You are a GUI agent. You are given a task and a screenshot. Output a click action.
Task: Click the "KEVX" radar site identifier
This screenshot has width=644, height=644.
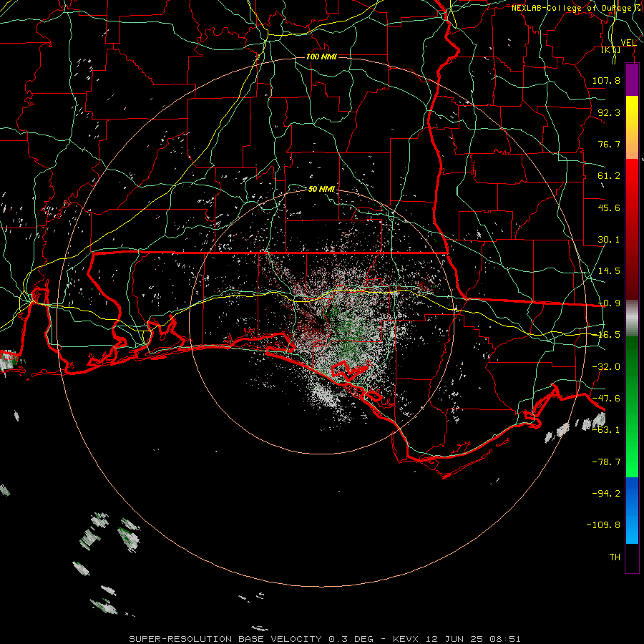(x=406, y=639)
